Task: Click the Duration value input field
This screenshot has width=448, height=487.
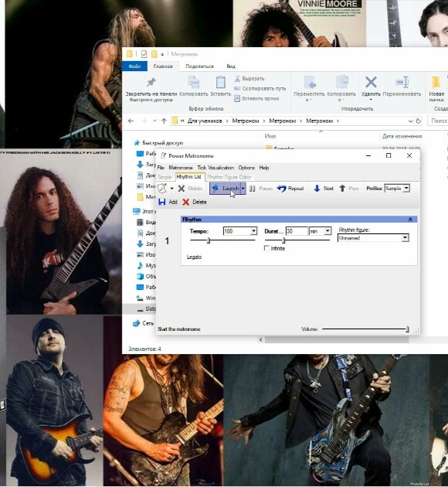Action: pyautogui.click(x=297, y=231)
